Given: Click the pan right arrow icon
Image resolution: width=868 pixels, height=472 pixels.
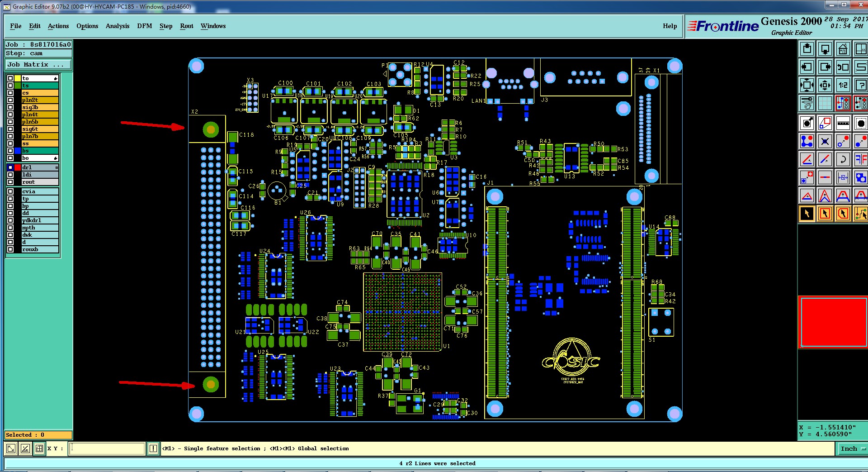Looking at the screenshot, I should [825, 67].
